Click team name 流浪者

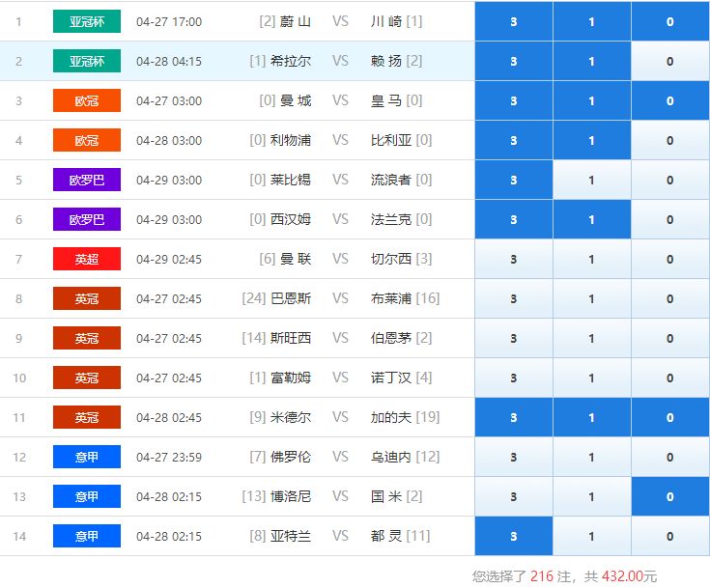pyautogui.click(x=391, y=180)
